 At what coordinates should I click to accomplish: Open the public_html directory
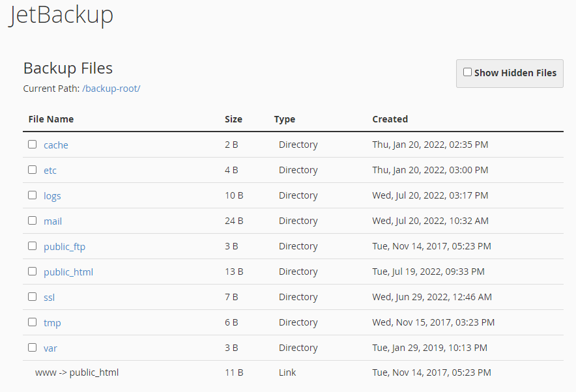tap(68, 272)
